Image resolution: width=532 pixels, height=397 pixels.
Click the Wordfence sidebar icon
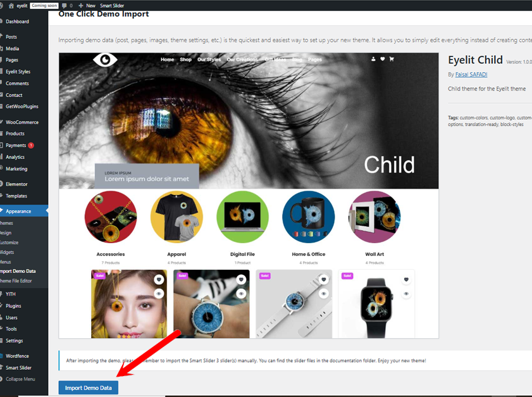1,356
